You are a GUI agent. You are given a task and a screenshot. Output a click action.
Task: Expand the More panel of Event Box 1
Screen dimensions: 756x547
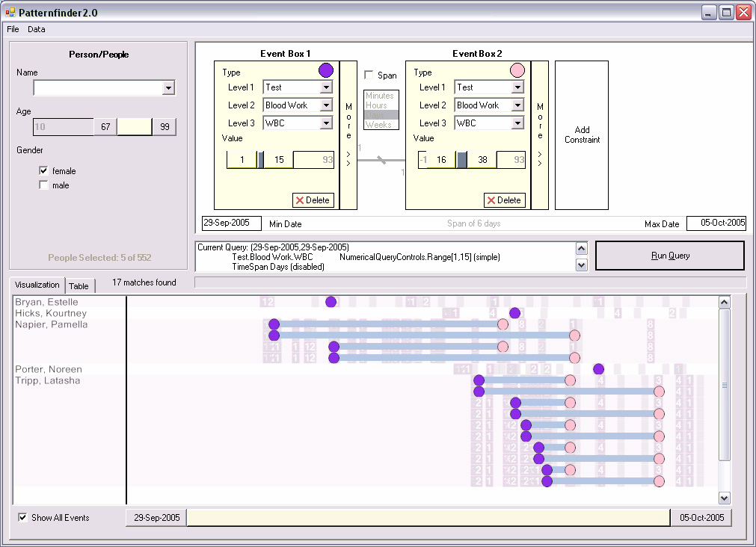pos(348,135)
